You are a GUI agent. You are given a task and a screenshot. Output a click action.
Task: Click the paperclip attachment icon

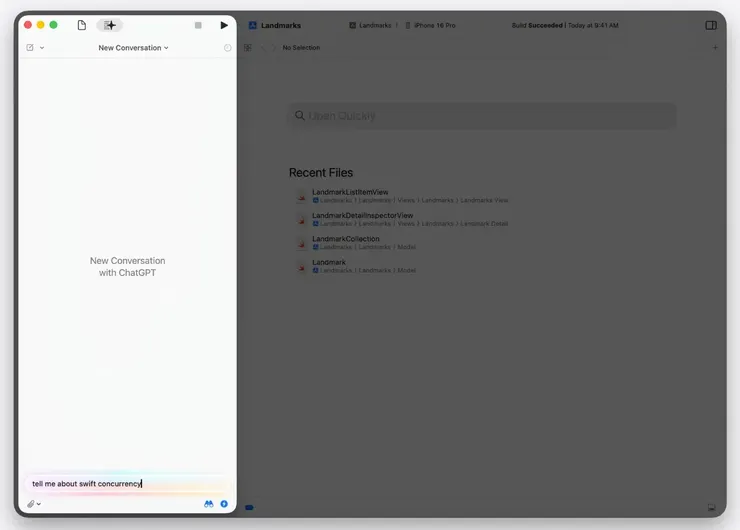(31, 504)
